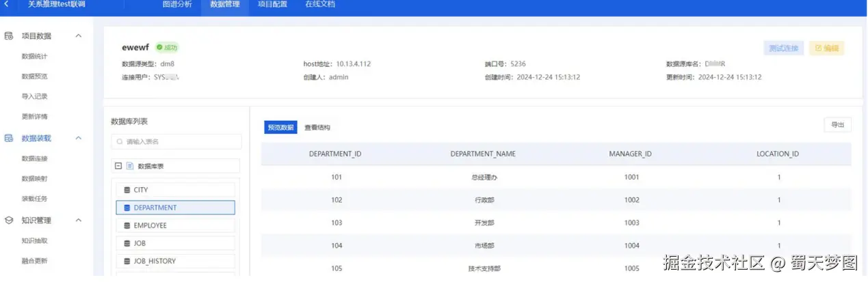This screenshot has width=868, height=282.
Task: Select the DEPARTMENT table in the list
Action: point(176,208)
